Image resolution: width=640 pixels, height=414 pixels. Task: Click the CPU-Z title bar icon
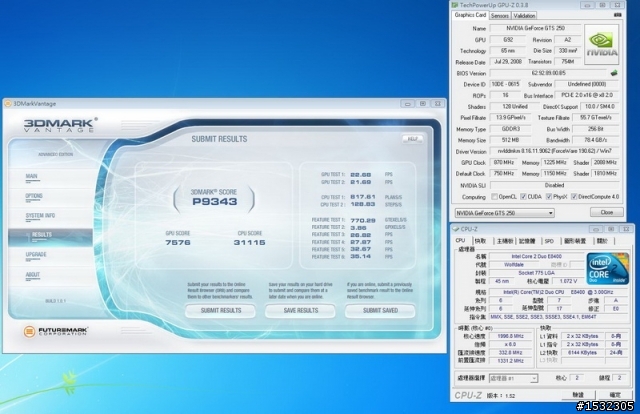456,229
